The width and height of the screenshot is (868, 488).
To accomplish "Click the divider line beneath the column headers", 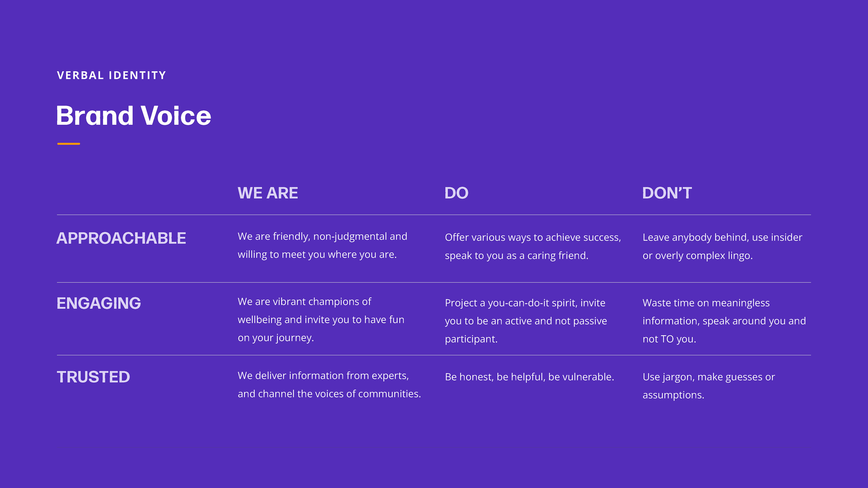I will click(434, 215).
